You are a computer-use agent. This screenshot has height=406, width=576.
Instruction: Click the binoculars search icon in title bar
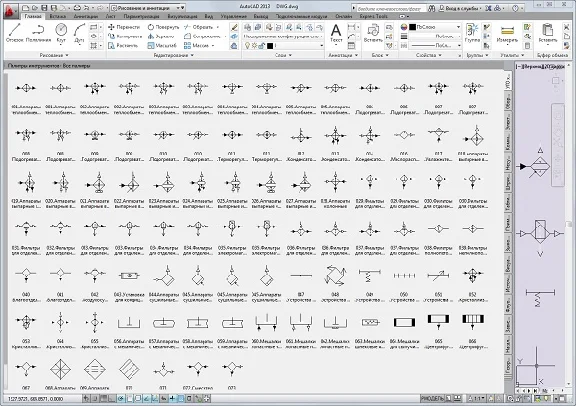(432, 8)
